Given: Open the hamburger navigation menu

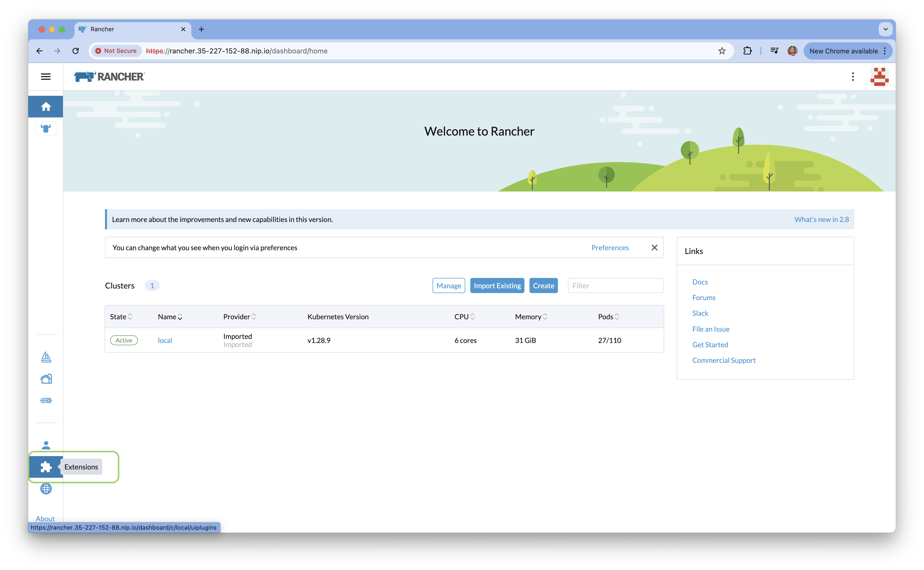Looking at the screenshot, I should click(x=46, y=77).
